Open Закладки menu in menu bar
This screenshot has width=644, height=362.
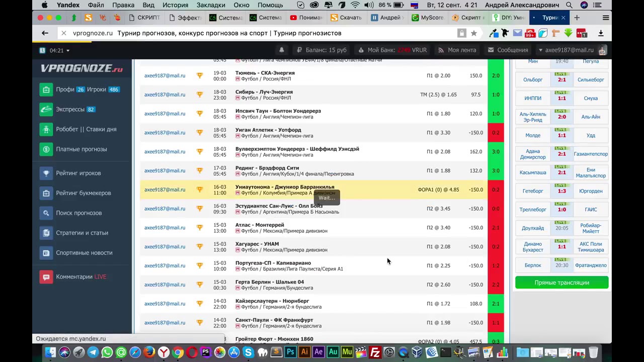pyautogui.click(x=211, y=5)
